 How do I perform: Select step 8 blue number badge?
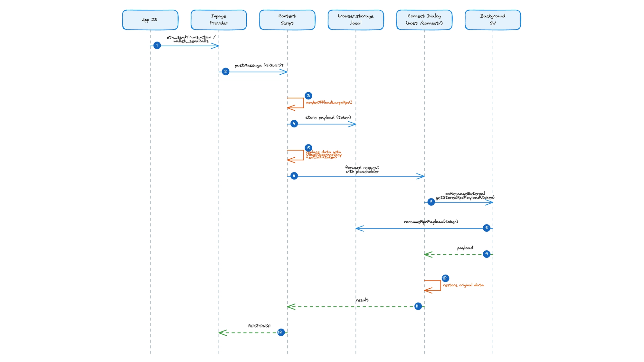point(487,228)
